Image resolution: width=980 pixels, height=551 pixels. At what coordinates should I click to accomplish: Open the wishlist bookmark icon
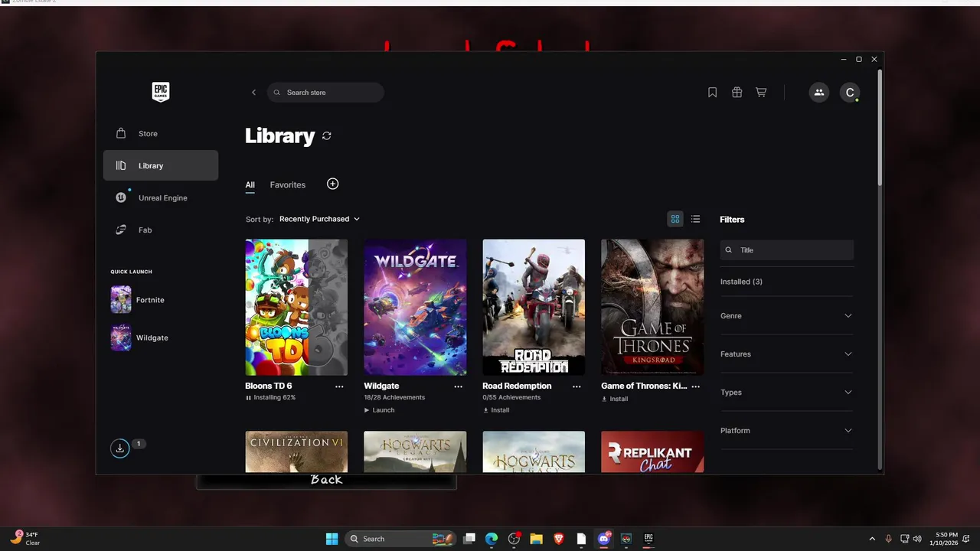tap(712, 93)
